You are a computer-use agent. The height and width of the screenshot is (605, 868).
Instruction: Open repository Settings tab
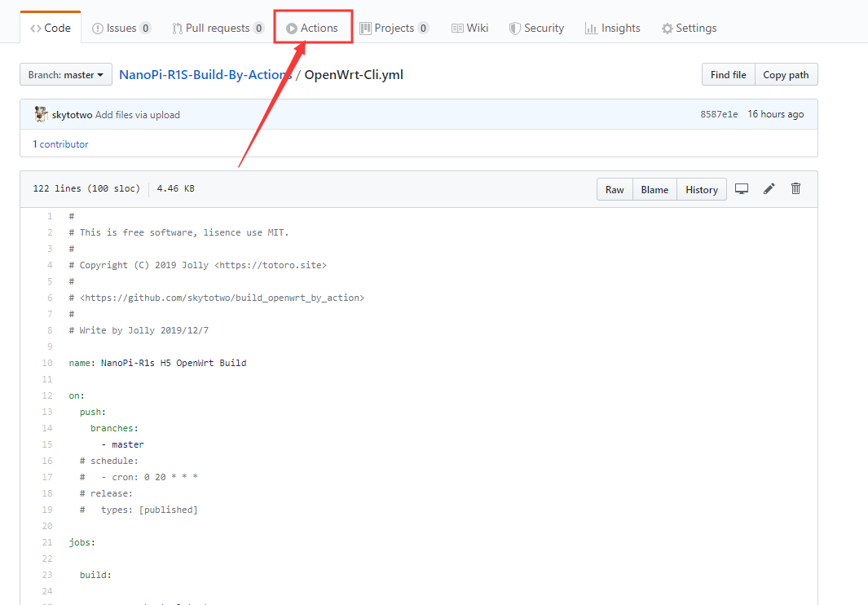(689, 28)
